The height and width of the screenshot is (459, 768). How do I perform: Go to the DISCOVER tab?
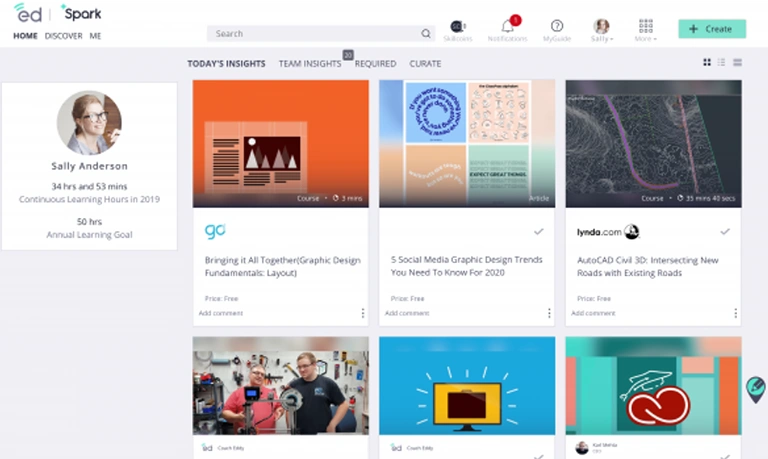[x=64, y=36]
